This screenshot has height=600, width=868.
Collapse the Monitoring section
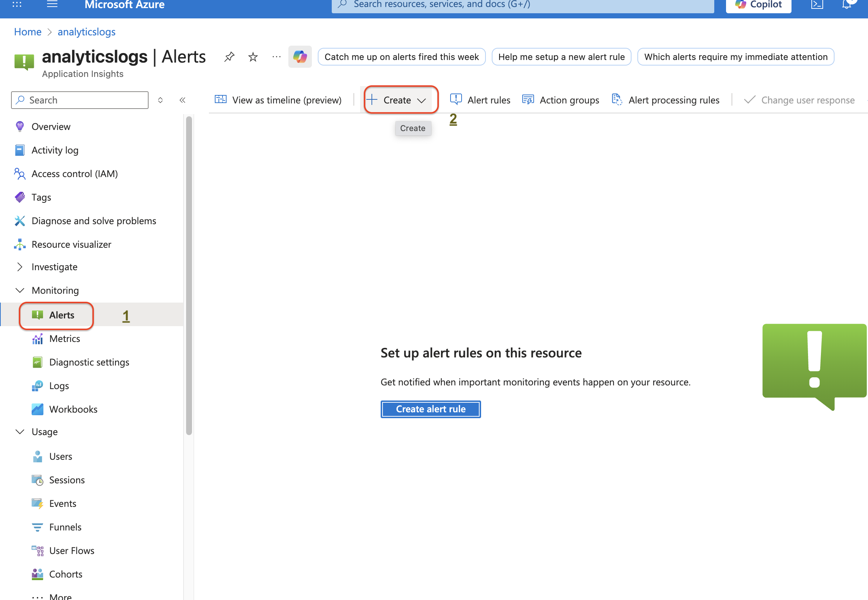[55, 290]
